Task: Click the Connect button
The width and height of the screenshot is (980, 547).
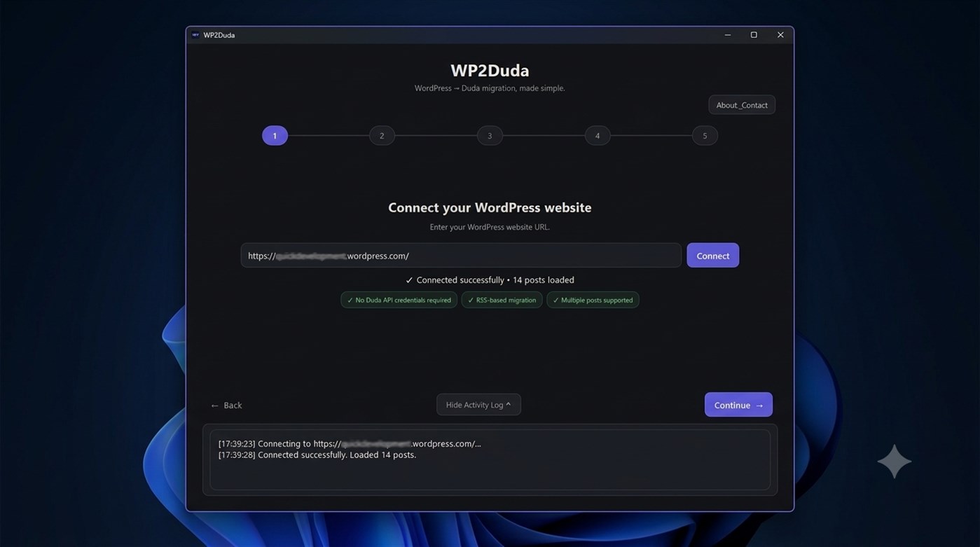Action: 713,256
